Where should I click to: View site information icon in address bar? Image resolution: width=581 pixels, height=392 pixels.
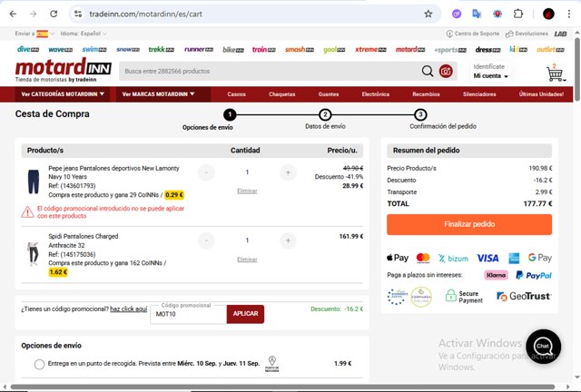(78, 14)
